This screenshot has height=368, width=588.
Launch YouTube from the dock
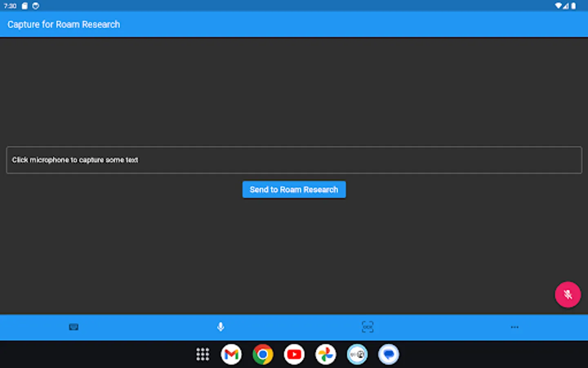point(294,355)
